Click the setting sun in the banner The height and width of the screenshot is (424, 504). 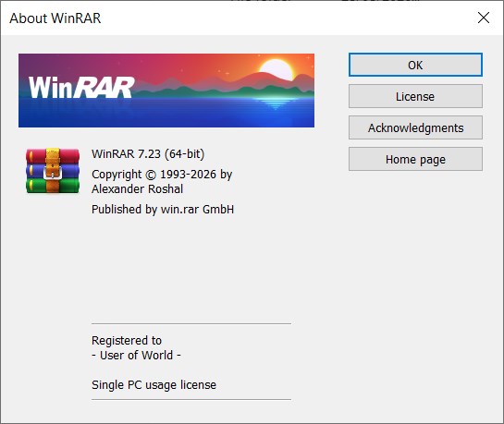277,69
